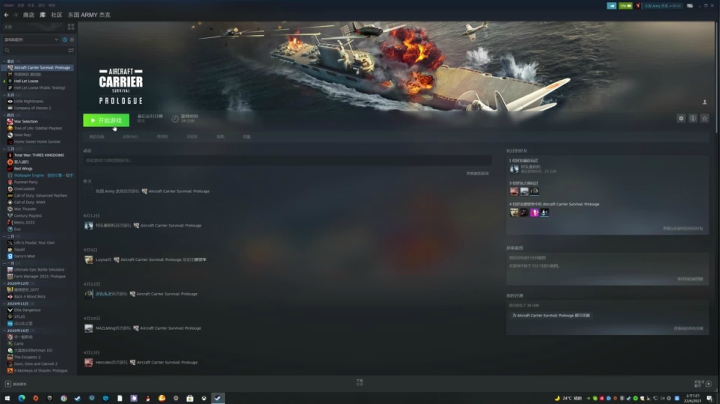Open the Library tab in top navigation

pos(43,15)
